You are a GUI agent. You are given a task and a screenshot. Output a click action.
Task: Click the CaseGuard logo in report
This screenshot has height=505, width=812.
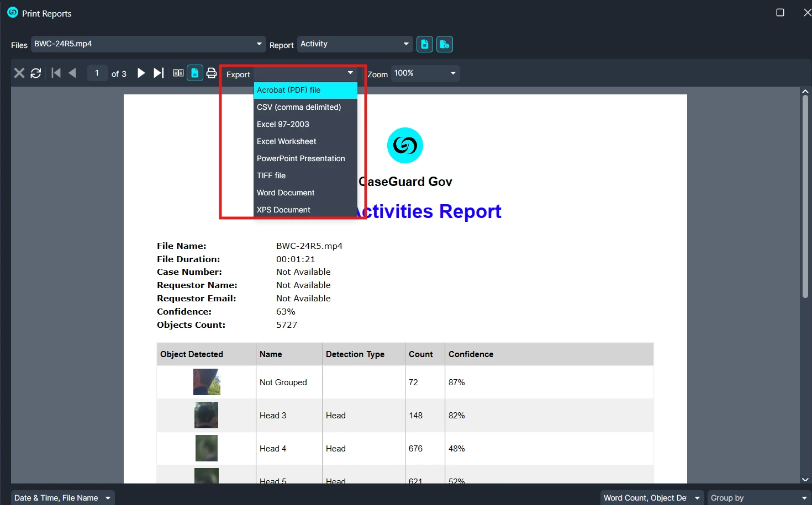tap(405, 146)
